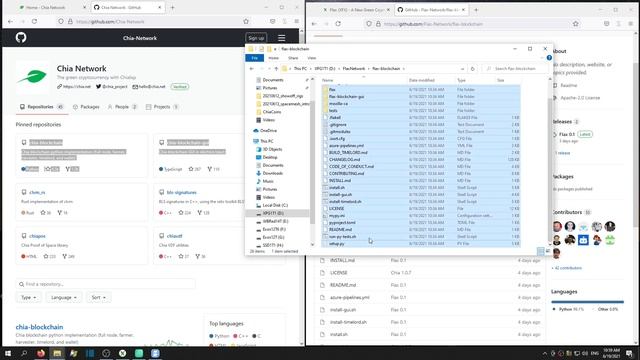Switch File Explorer to large icons view
This screenshot has width=640, height=360.
click(548, 251)
